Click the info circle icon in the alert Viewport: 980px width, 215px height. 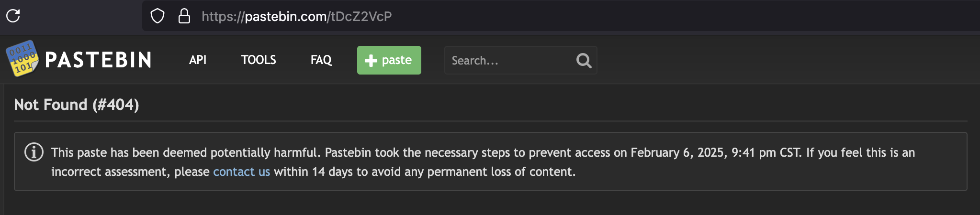click(x=34, y=152)
